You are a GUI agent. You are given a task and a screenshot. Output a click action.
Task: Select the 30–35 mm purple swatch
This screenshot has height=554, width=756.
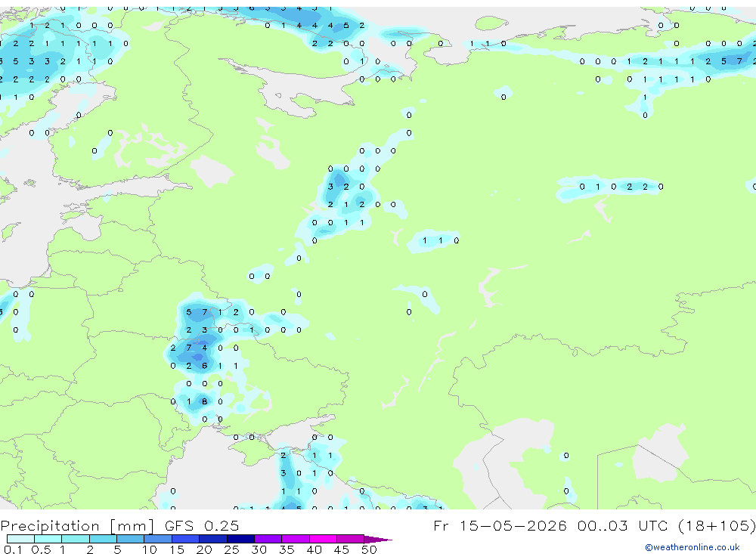268,539
